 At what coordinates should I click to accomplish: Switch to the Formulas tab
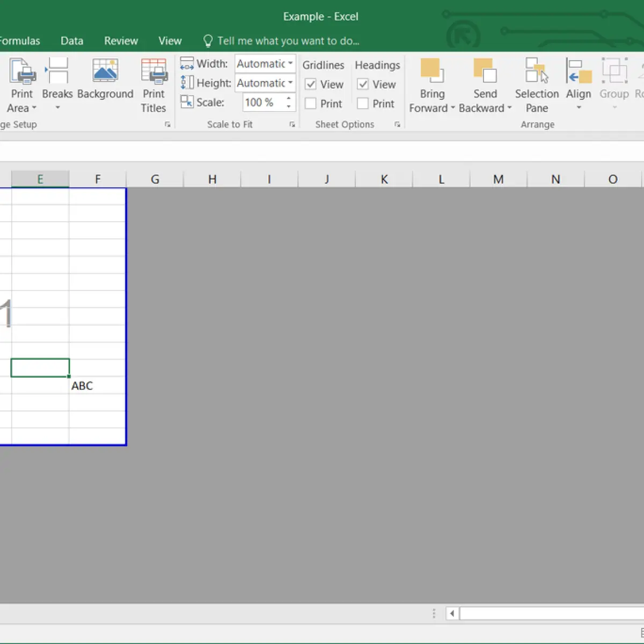(19, 41)
